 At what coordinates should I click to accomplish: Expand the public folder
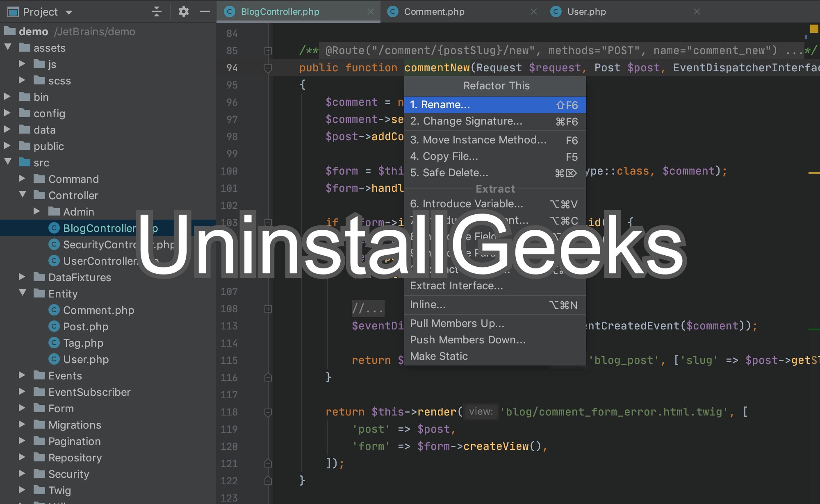[7, 145]
